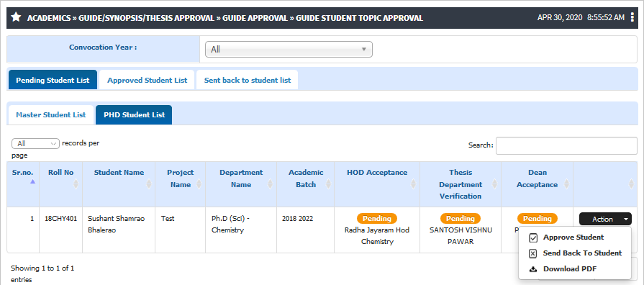Sort table by Academic Batch column

coord(328,184)
